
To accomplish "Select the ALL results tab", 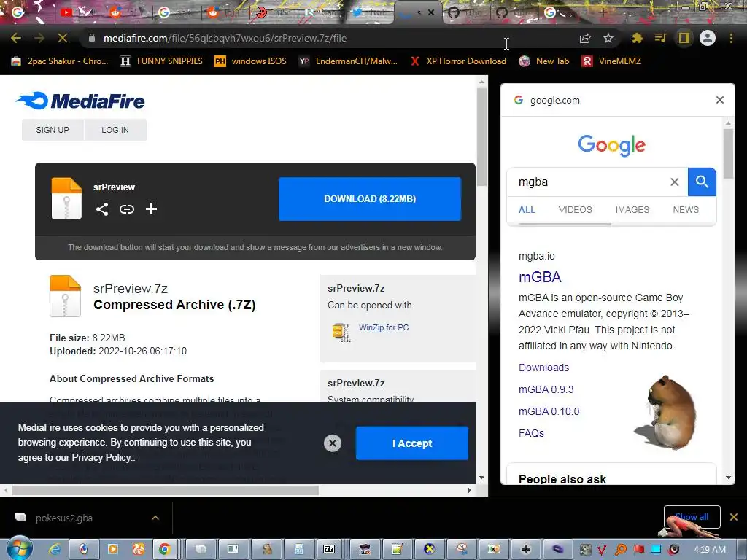I will pos(527,209).
